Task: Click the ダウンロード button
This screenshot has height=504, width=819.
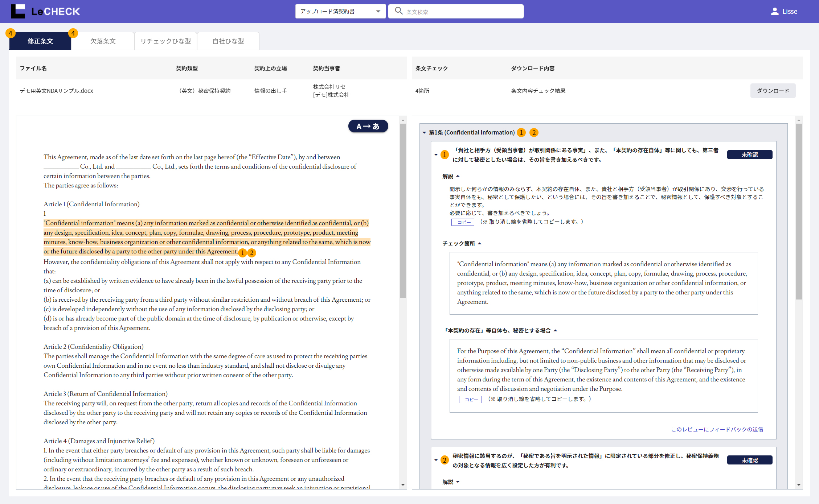Action: click(773, 91)
